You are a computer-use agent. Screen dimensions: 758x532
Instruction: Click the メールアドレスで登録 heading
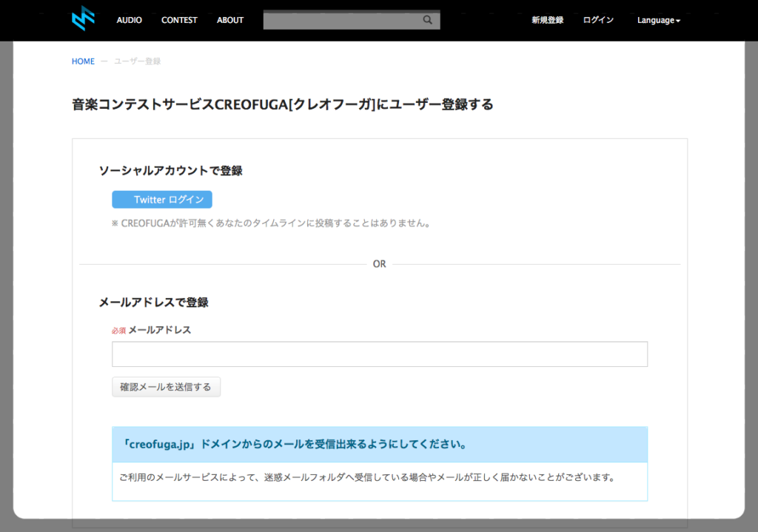(x=154, y=303)
